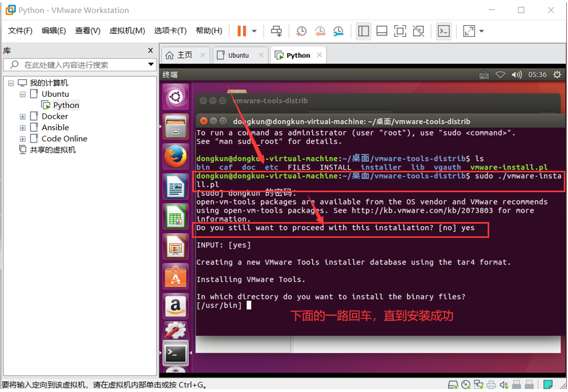This screenshot has height=392, width=568.
Task: Click the printer device icon in status bar
Action: tap(491, 384)
